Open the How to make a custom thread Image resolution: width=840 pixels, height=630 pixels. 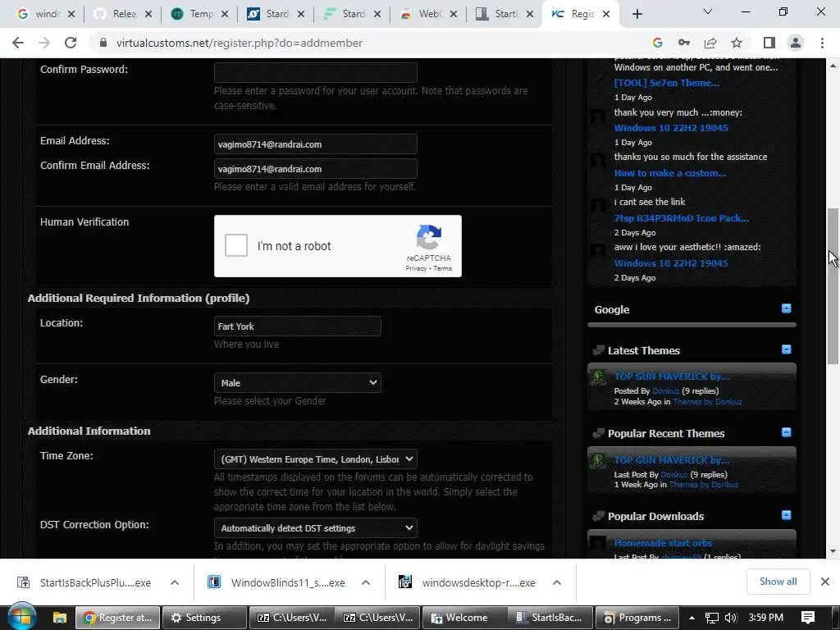point(670,173)
